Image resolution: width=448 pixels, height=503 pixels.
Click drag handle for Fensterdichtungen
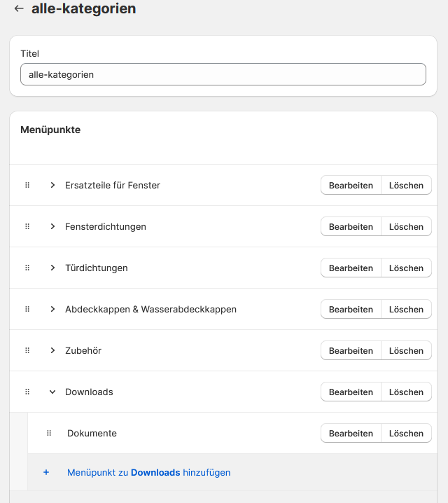coord(27,227)
